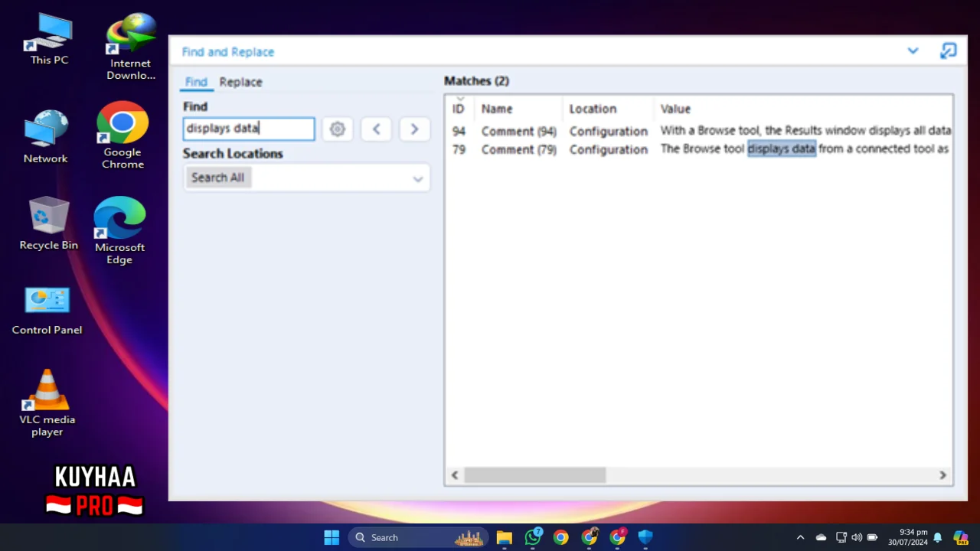Viewport: 980px width, 551px height.
Task: Switch to the Replace tab
Action: click(x=240, y=82)
